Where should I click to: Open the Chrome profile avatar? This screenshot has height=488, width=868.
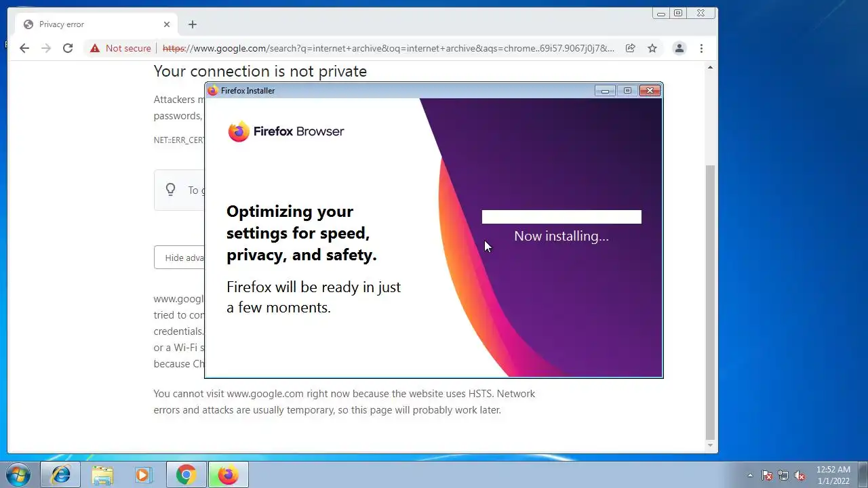click(x=679, y=48)
